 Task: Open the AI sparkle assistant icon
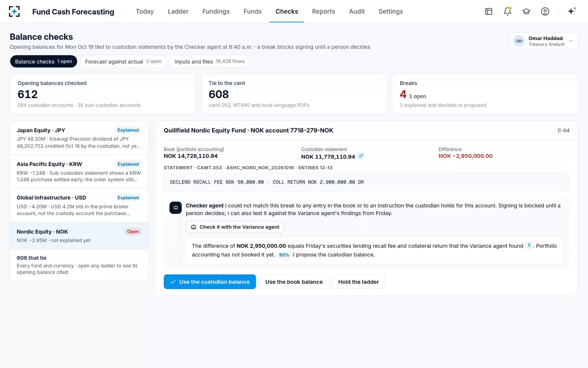click(x=572, y=11)
